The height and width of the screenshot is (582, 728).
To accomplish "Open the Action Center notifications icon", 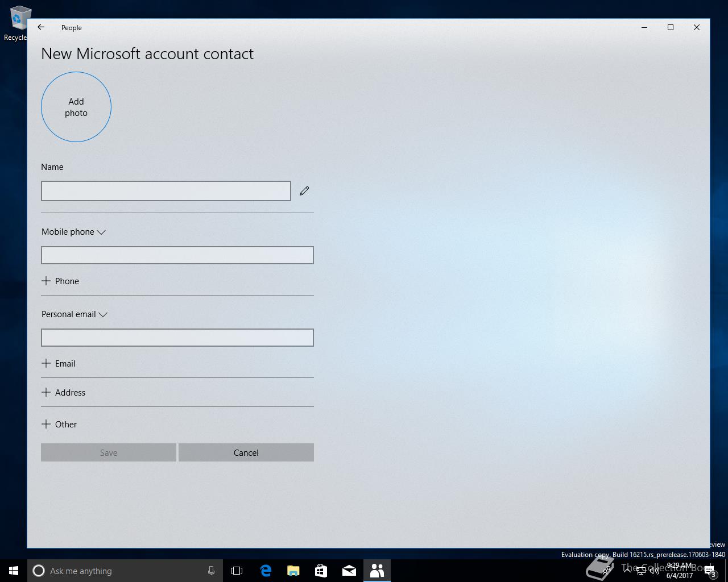I will click(711, 571).
